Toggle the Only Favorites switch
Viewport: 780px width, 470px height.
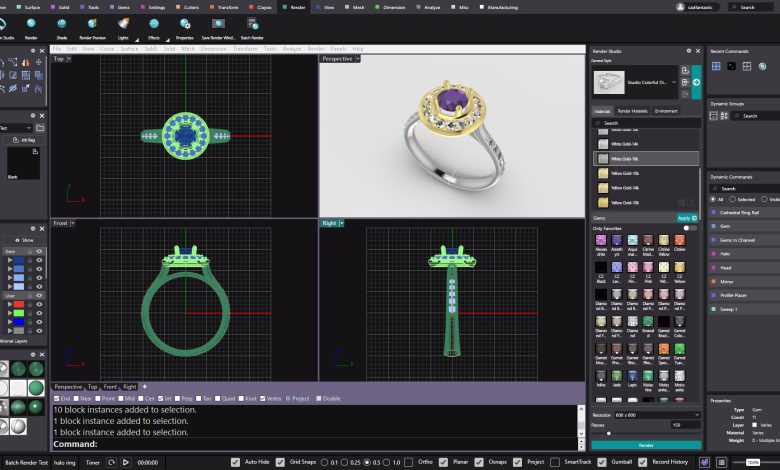689,228
